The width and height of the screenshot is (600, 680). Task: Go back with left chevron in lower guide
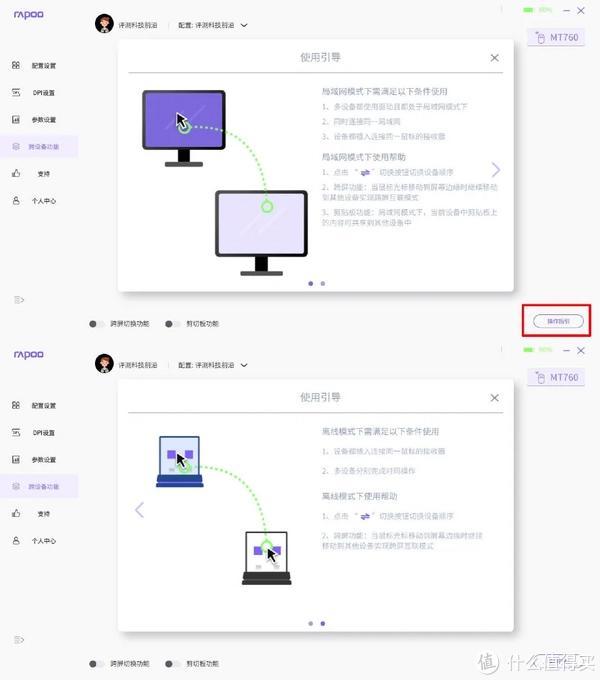(139, 510)
